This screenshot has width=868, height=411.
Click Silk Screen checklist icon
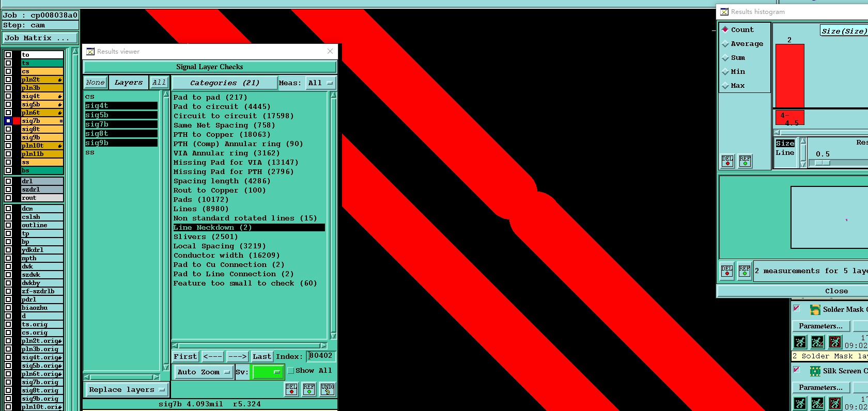tap(815, 371)
